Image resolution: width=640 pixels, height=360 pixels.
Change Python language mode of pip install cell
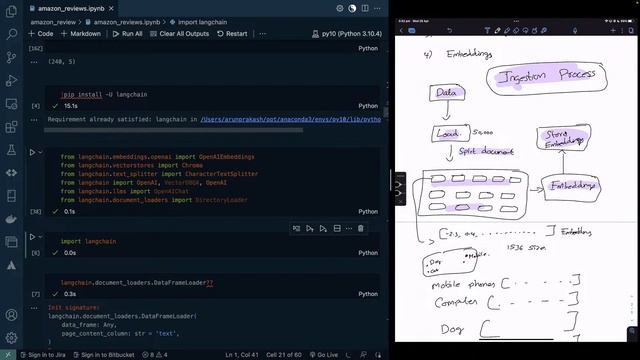click(368, 106)
